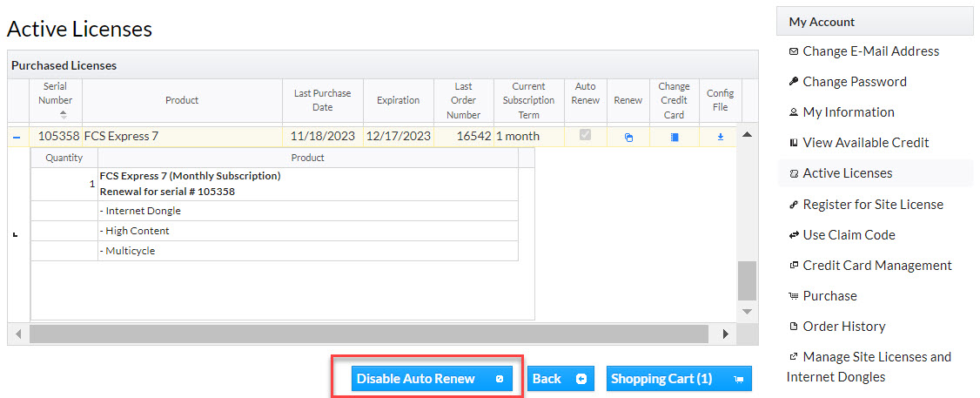Screen dimensions: 980x398
Task: Click the arrow icon on the Back button
Action: point(581,379)
